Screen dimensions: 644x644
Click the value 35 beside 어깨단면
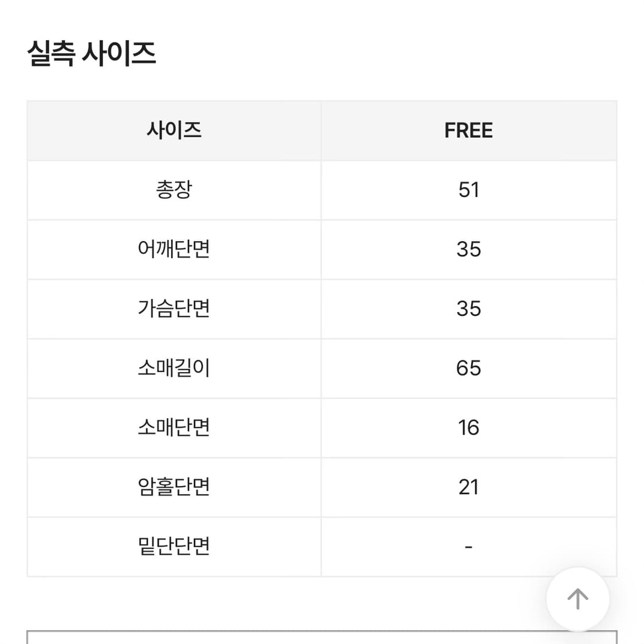[x=469, y=250]
